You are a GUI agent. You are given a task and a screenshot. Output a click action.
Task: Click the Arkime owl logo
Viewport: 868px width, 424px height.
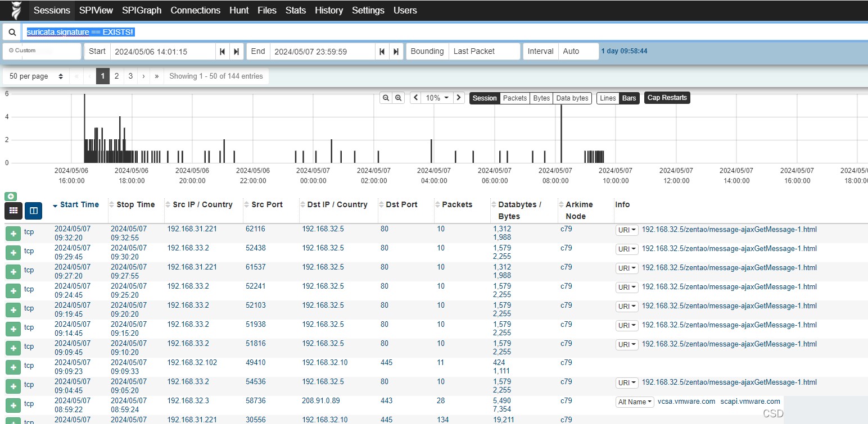tap(17, 10)
